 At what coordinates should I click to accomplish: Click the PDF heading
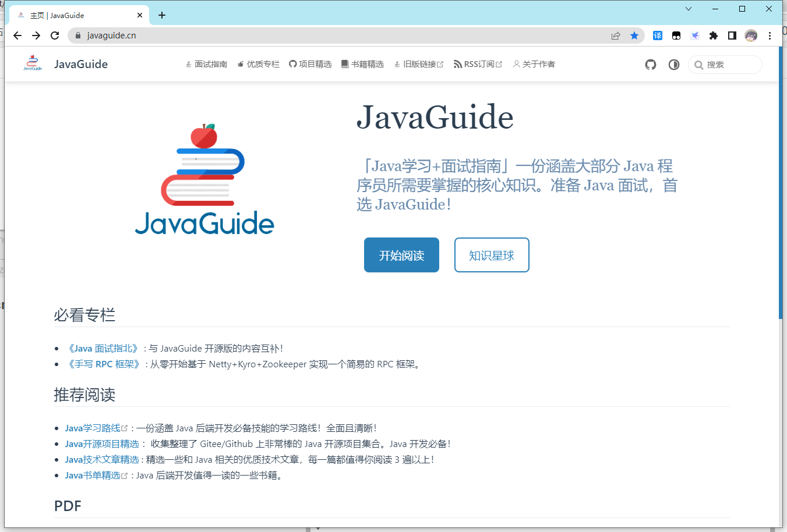pyautogui.click(x=68, y=506)
